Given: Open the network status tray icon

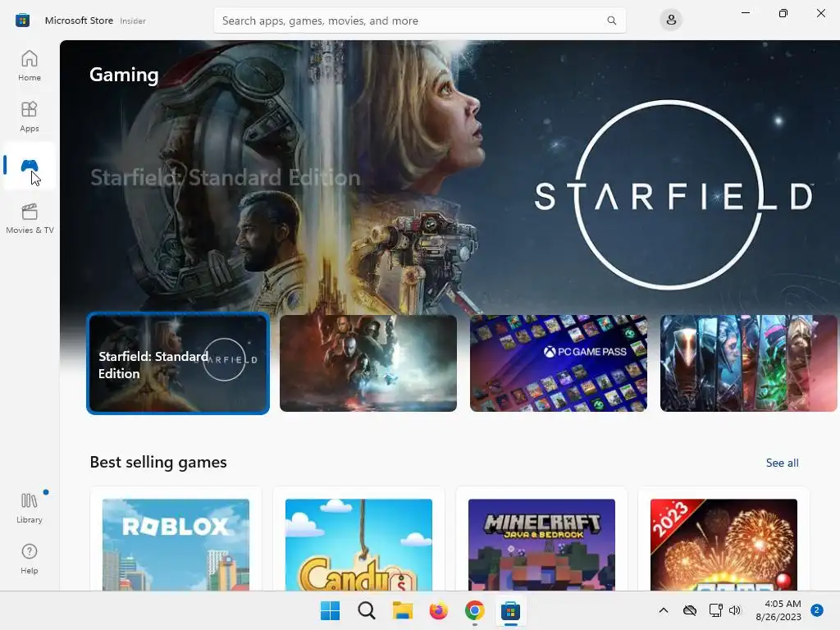Looking at the screenshot, I should click(x=715, y=610).
